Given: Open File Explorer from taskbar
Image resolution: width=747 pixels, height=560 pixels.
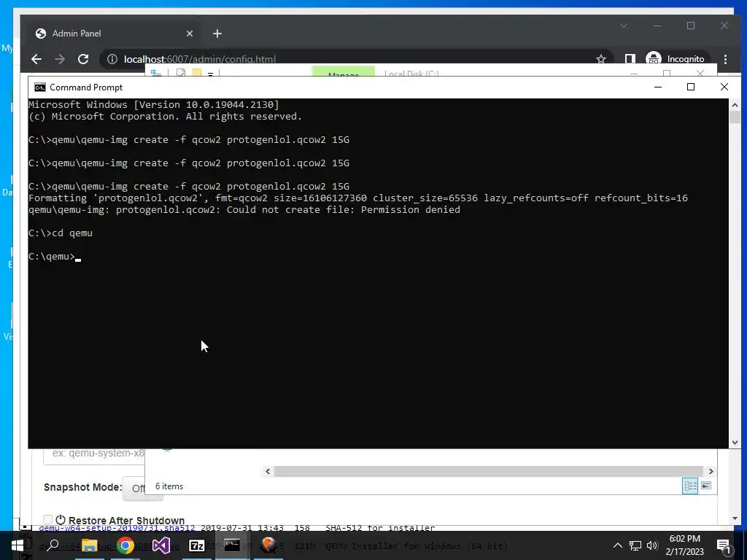Looking at the screenshot, I should (89, 545).
